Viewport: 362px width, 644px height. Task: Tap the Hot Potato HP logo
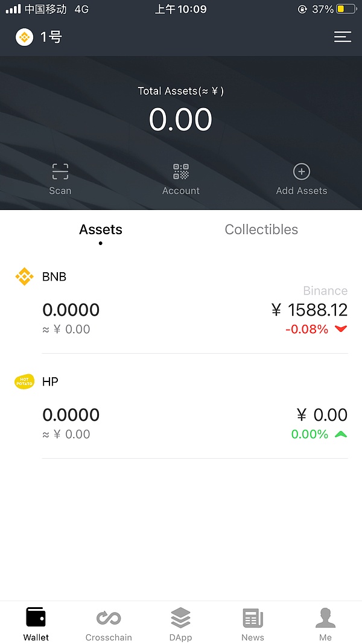(x=24, y=381)
